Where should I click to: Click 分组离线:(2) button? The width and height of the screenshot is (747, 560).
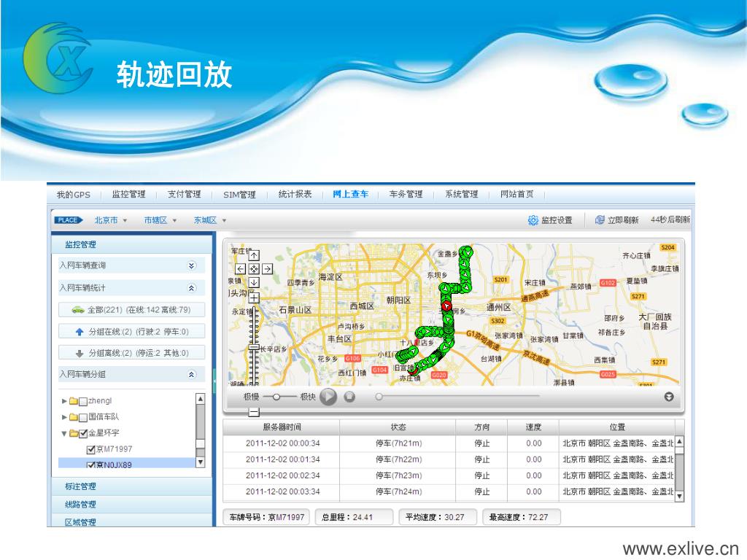pyautogui.click(x=131, y=353)
